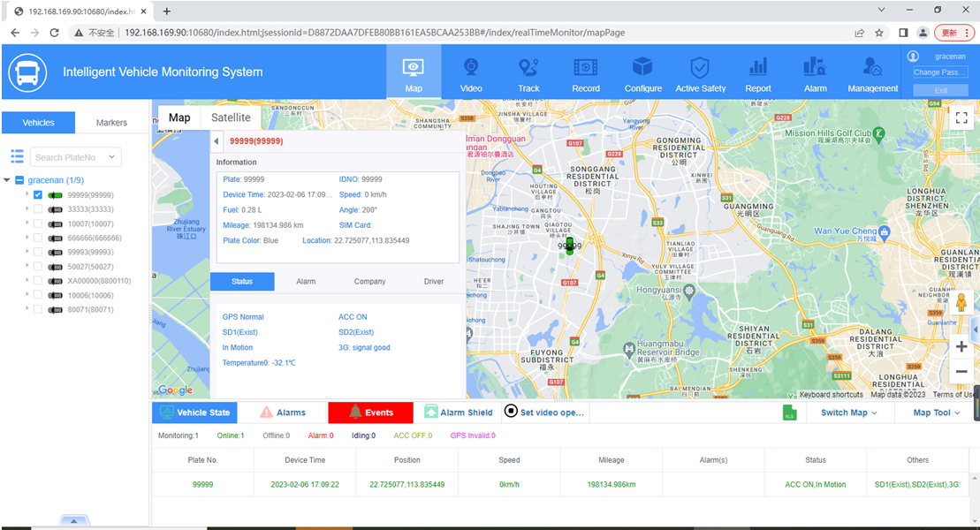Export table to XLS file icon

[789, 413]
